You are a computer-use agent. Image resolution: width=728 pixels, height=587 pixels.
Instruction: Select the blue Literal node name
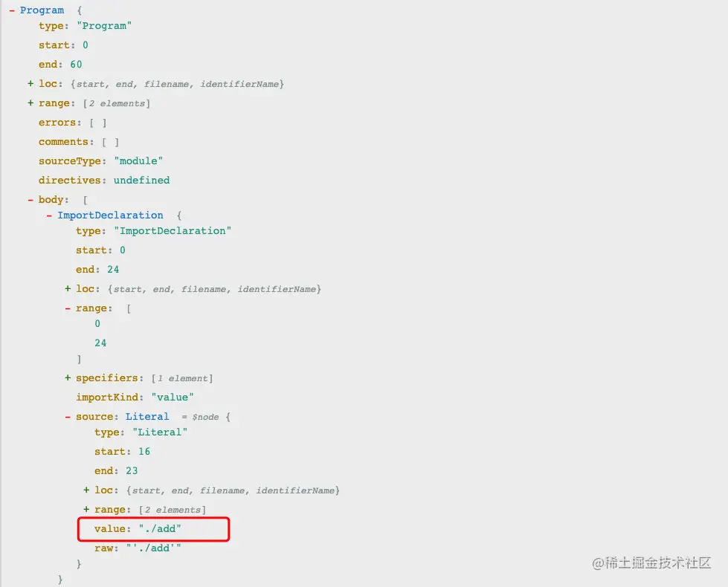click(x=147, y=417)
